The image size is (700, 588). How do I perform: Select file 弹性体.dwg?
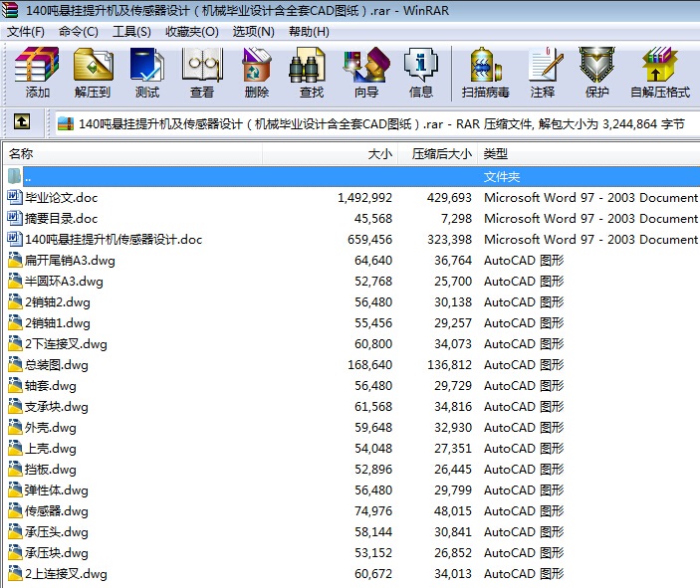pyautogui.click(x=57, y=490)
